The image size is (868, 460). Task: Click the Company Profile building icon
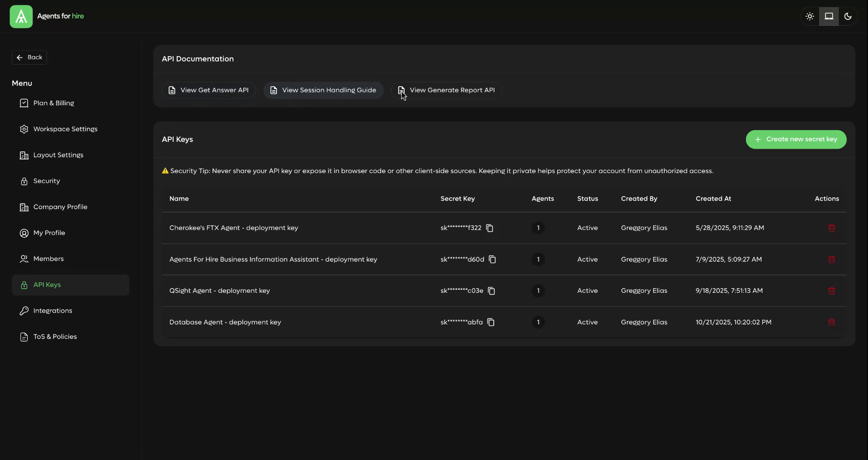click(x=24, y=207)
